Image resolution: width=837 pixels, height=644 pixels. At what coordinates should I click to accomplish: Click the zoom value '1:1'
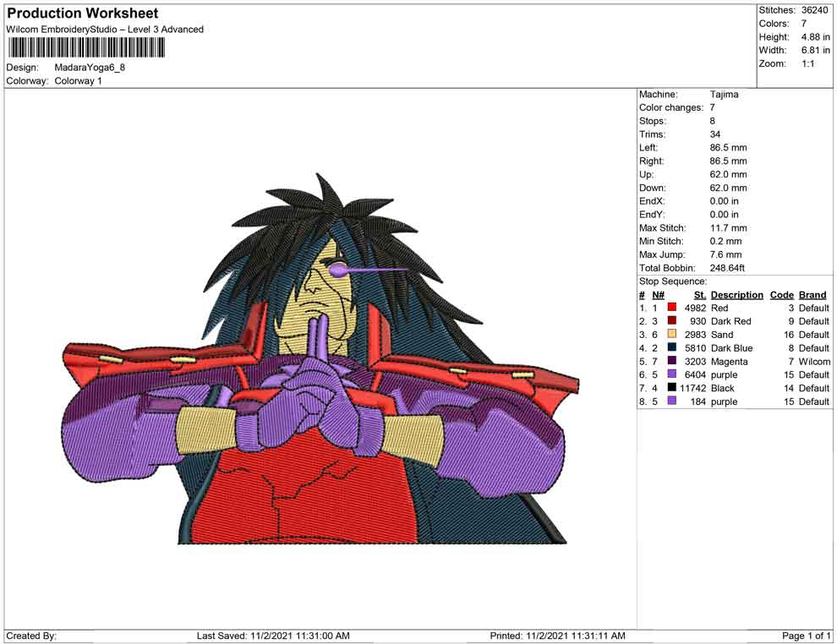[x=807, y=63]
